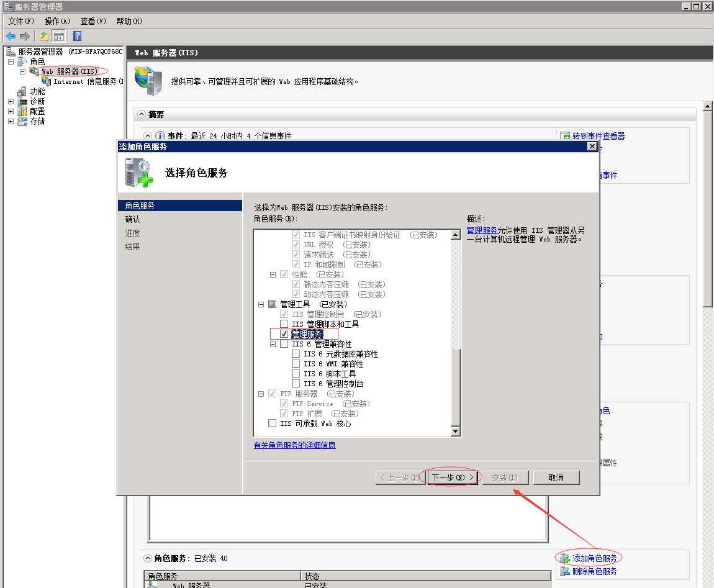714x588 pixels.
Task: Click the Up one level toolbar icon
Action: click(x=43, y=36)
